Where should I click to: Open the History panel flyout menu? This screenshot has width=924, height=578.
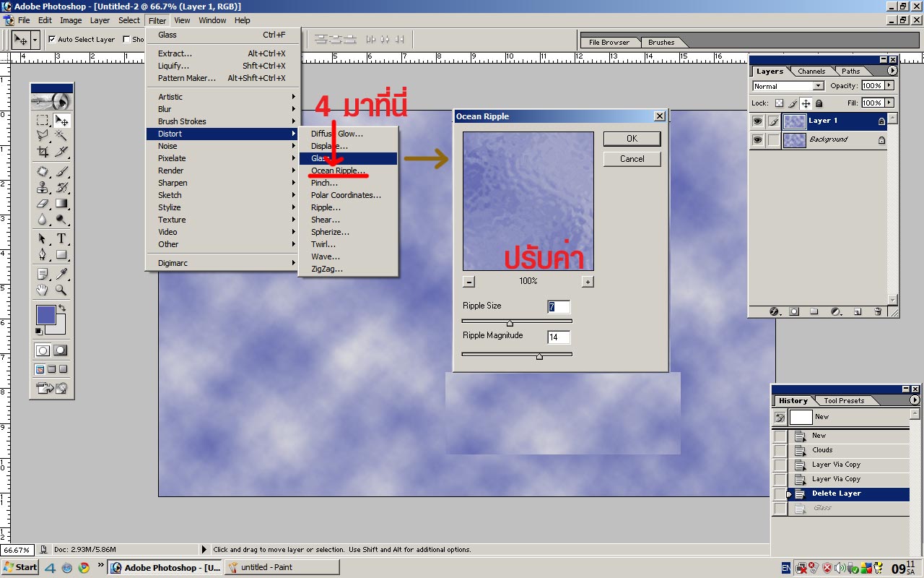click(915, 400)
